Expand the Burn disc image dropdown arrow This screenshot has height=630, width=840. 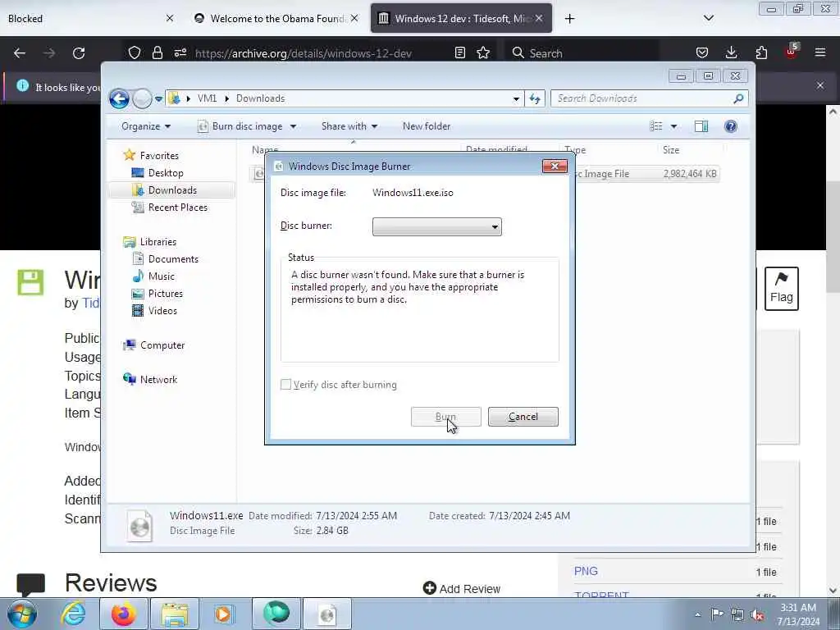pos(293,126)
